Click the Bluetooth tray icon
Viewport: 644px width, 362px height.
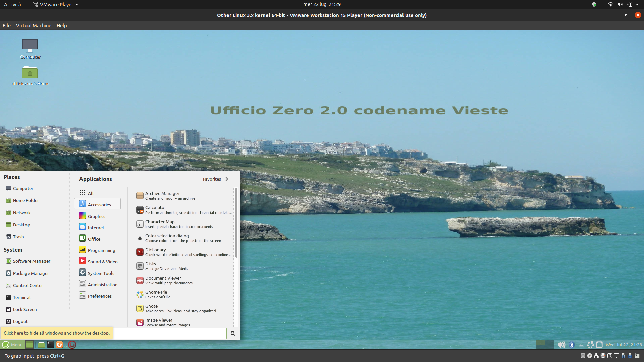point(572,345)
